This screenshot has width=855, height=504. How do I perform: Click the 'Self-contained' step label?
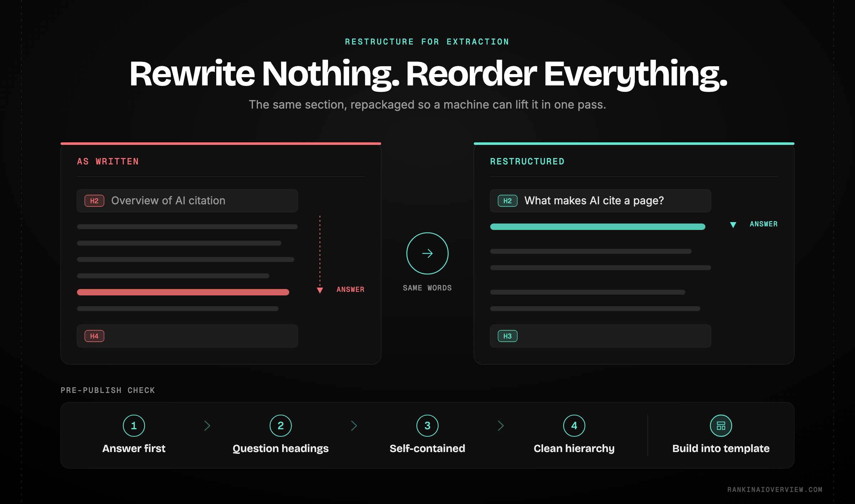[x=427, y=448]
